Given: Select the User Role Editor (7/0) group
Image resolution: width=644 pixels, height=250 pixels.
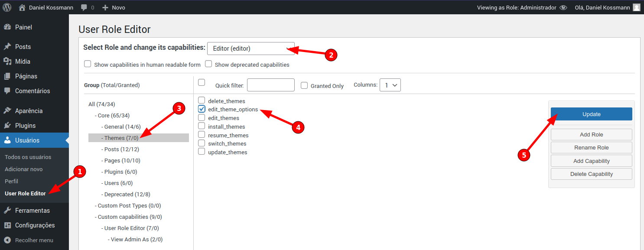Looking at the screenshot, I should 130,228.
